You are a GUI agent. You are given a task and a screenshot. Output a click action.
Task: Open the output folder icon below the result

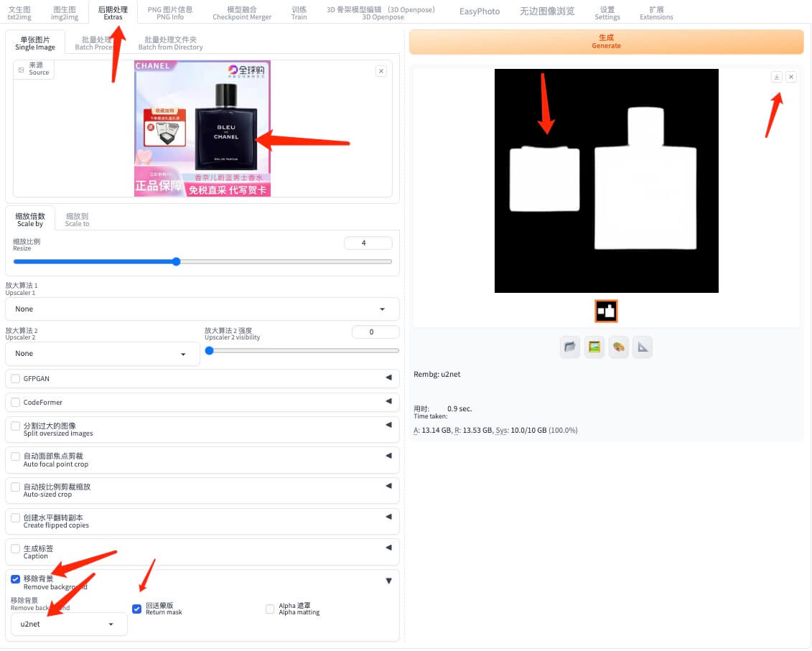[569, 347]
